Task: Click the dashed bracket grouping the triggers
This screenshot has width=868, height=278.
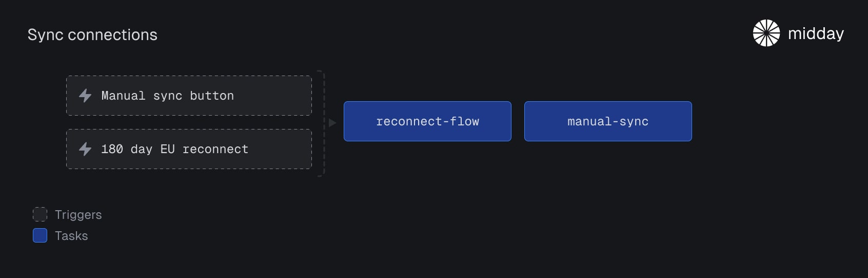Action: [x=322, y=123]
